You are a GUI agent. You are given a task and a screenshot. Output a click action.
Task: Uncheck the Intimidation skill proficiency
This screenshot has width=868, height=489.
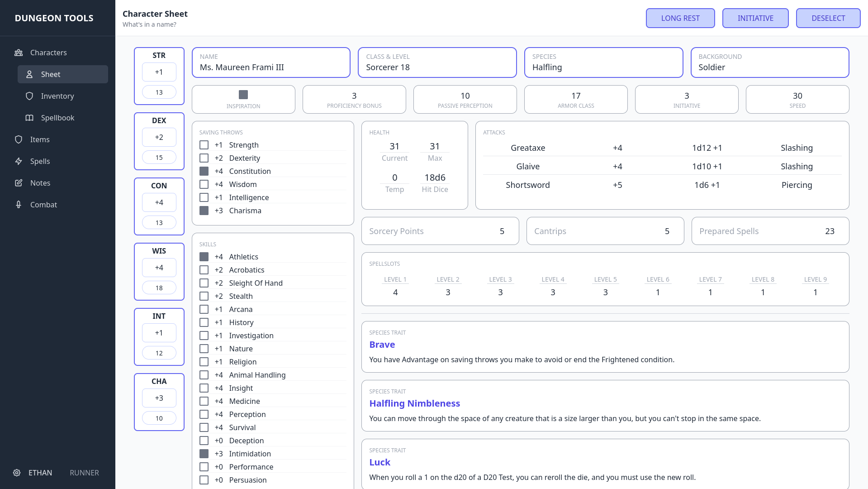pos(204,453)
